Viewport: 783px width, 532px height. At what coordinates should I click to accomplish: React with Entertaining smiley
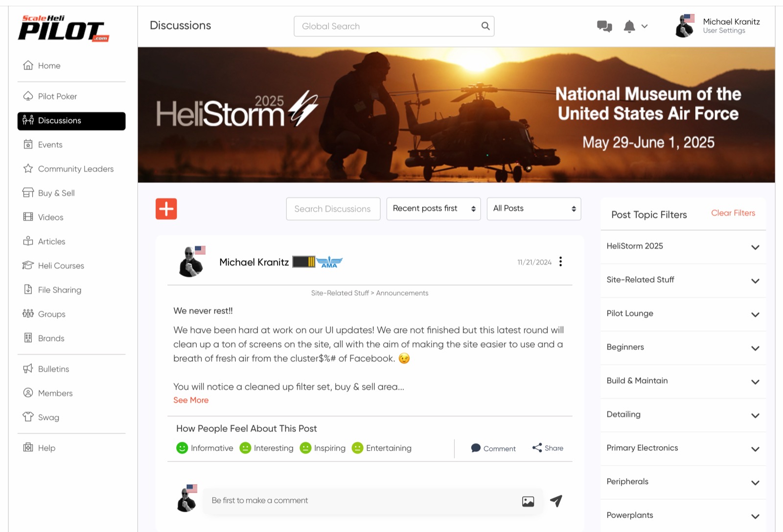tap(358, 448)
